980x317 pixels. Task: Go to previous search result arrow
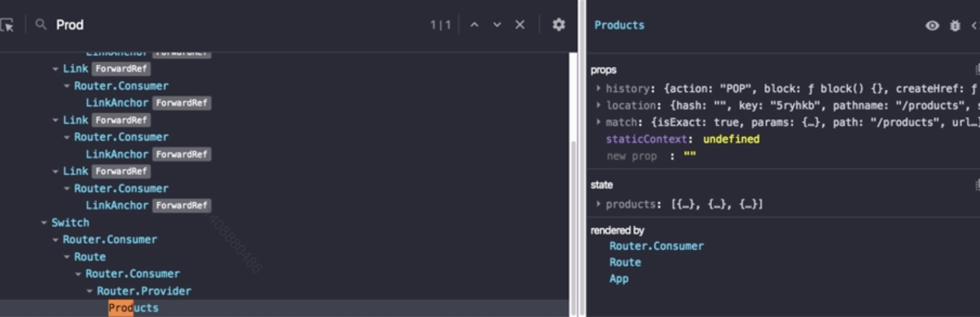pos(474,25)
